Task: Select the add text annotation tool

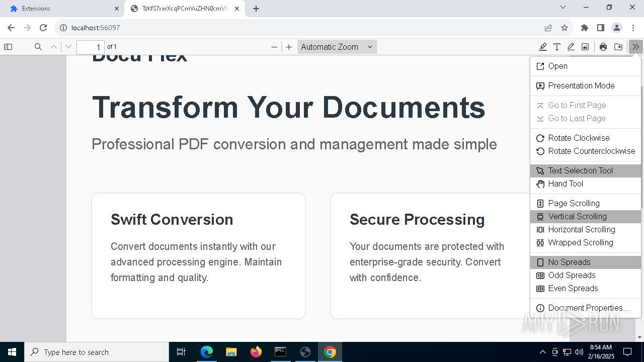Action: pyautogui.click(x=557, y=47)
